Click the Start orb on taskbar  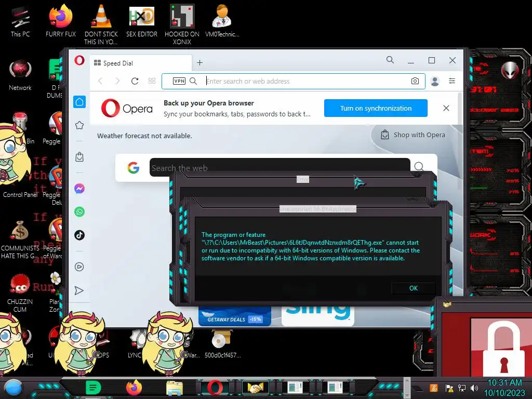[13, 388]
